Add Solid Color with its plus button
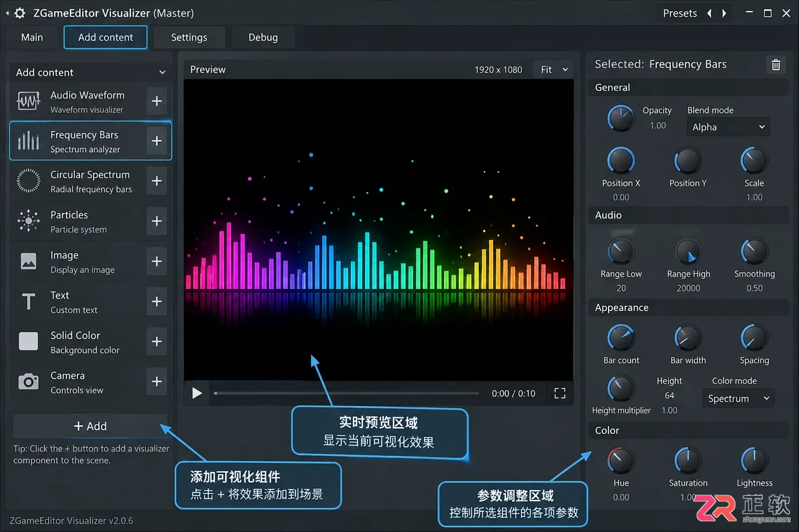Screen dimensions: 799x532 (x=156, y=341)
